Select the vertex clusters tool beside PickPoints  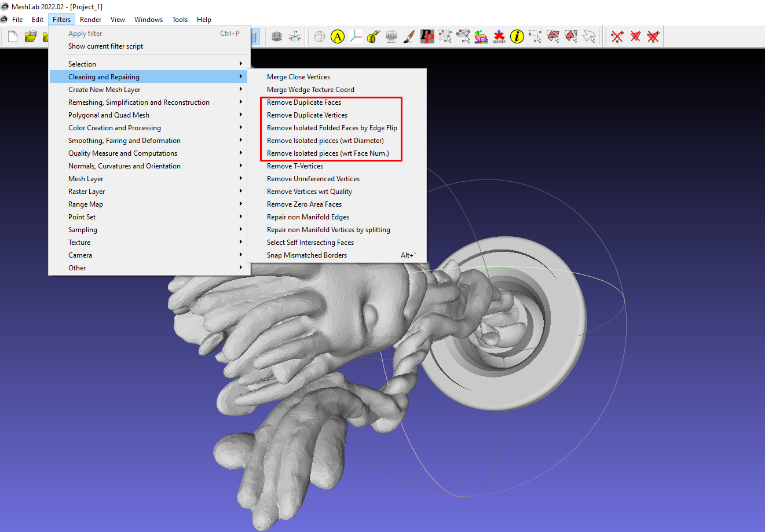pos(445,37)
